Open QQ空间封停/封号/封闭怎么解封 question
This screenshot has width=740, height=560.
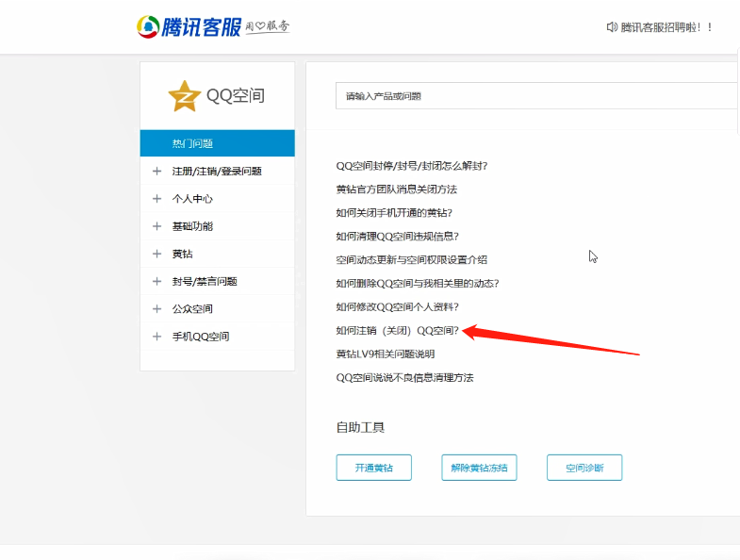[x=412, y=166]
